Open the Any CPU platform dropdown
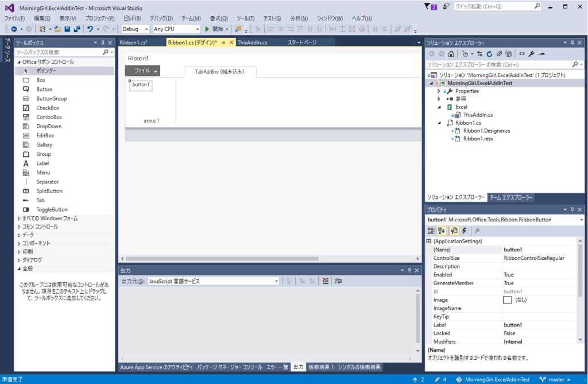The image size is (588, 384). pos(176,29)
